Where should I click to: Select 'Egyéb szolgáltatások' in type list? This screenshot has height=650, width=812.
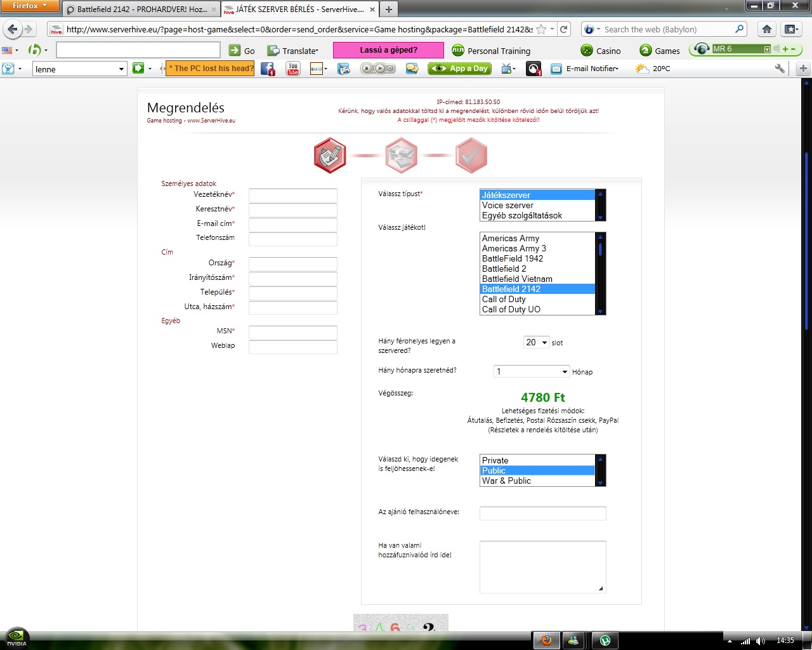[x=537, y=215]
